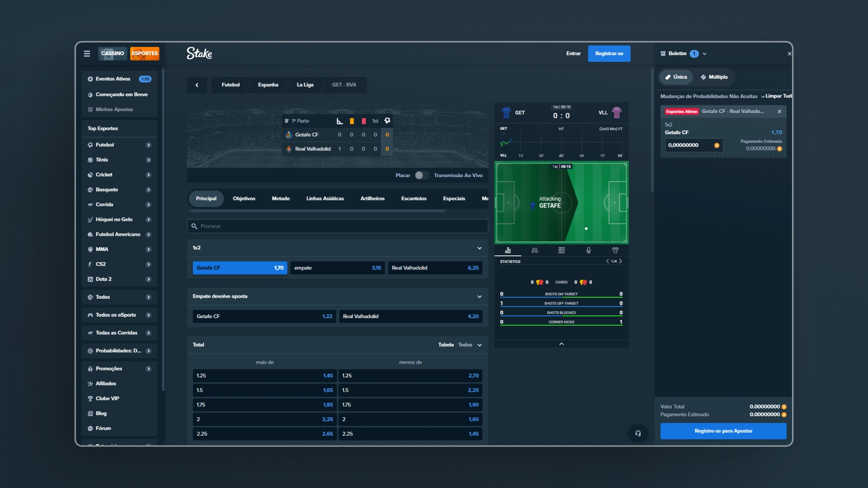Click the Tênis sidebar icon
Screen dimensions: 868x488
(90, 160)
